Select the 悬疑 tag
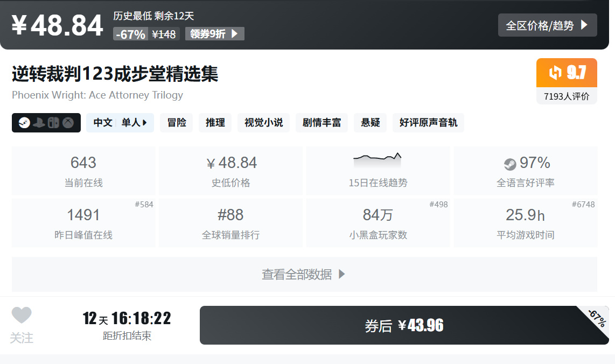Screen dimensions: 615x364 click(x=371, y=123)
